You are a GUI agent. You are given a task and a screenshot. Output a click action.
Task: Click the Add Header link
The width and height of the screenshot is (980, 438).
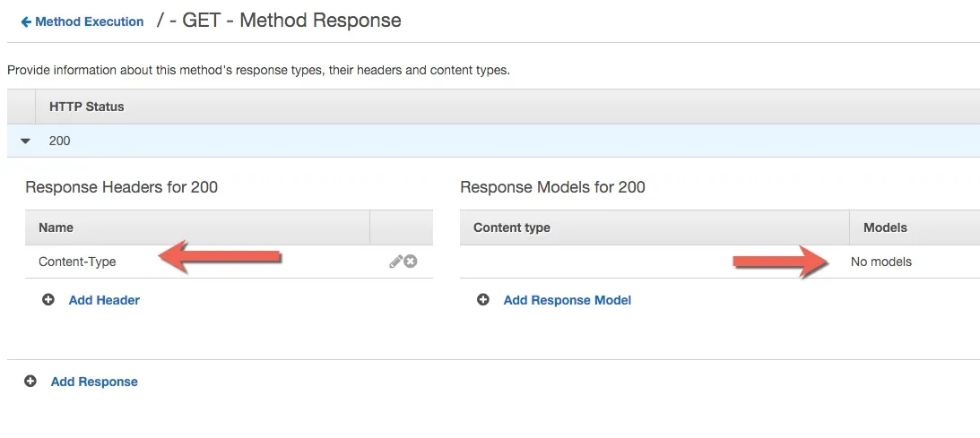click(x=104, y=300)
